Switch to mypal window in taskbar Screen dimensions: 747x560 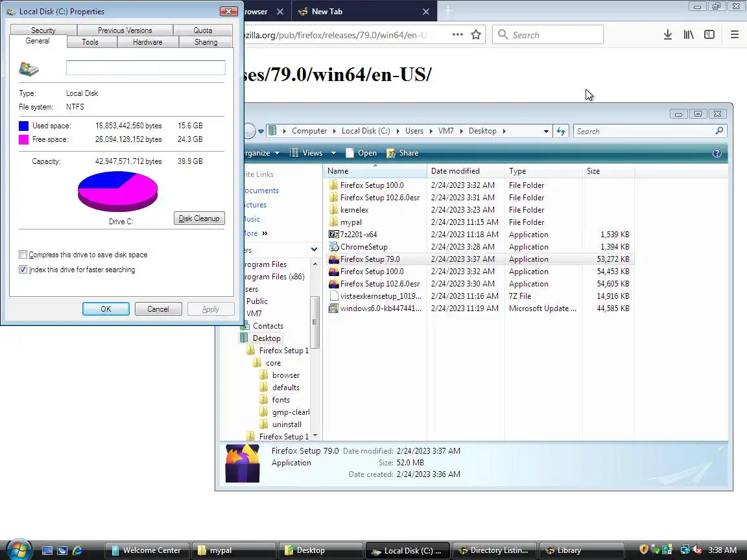(x=234, y=550)
